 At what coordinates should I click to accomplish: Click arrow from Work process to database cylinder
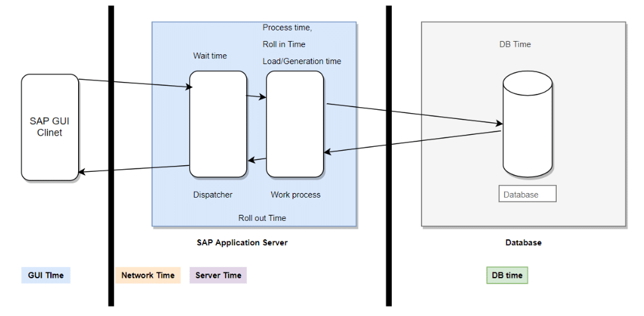coord(414,113)
